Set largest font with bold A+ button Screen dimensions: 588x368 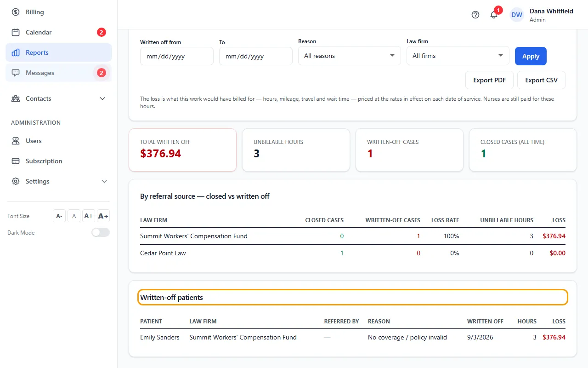point(103,216)
